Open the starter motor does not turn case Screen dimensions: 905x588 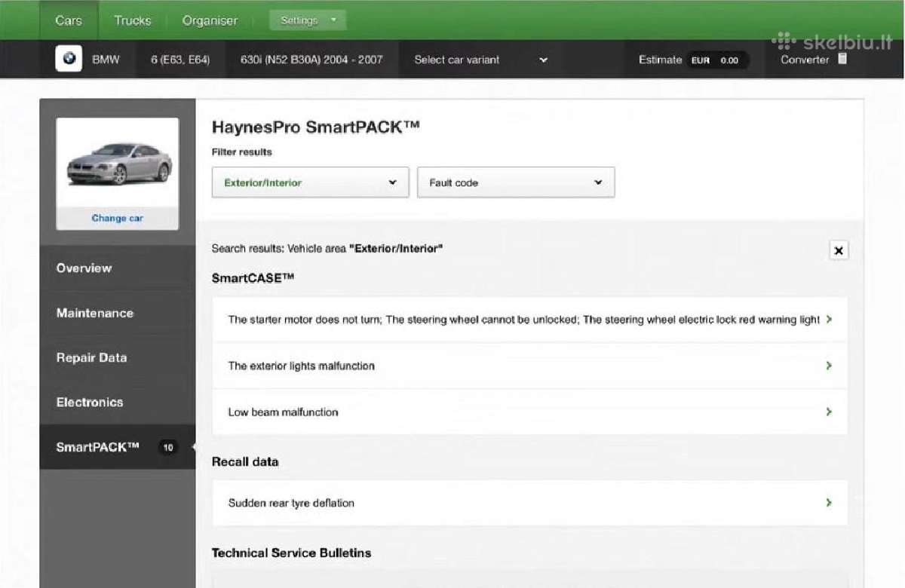point(529,320)
